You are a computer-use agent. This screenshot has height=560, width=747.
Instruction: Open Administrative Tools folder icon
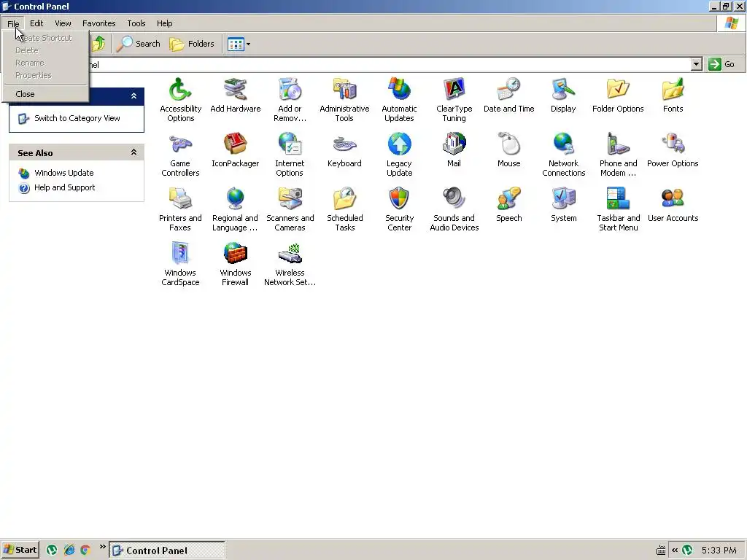344,90
